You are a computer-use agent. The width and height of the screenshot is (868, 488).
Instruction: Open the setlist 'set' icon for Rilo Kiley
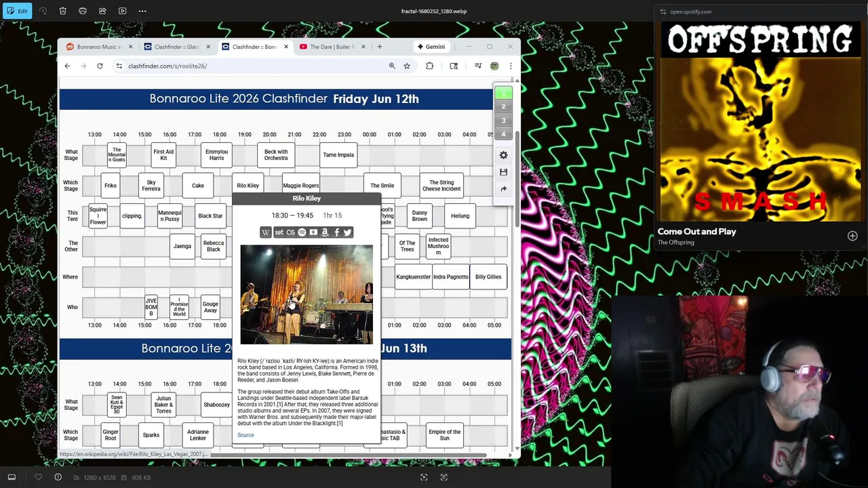tap(279, 232)
